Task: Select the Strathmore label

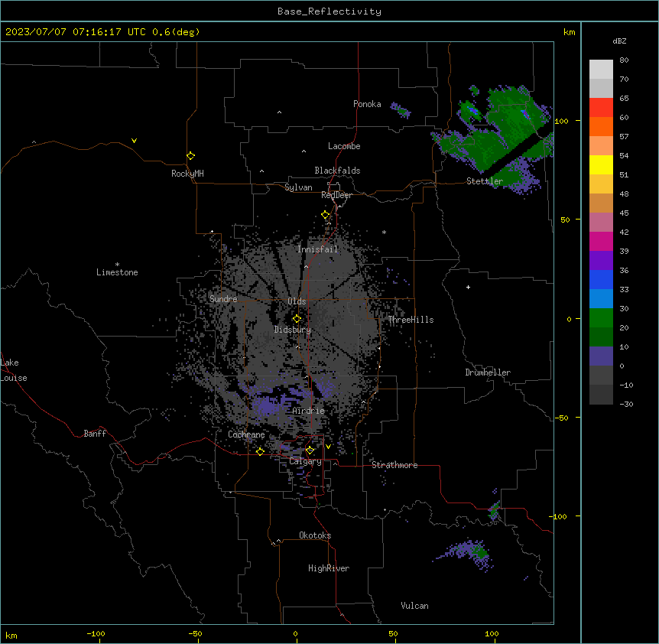Action: (x=394, y=465)
